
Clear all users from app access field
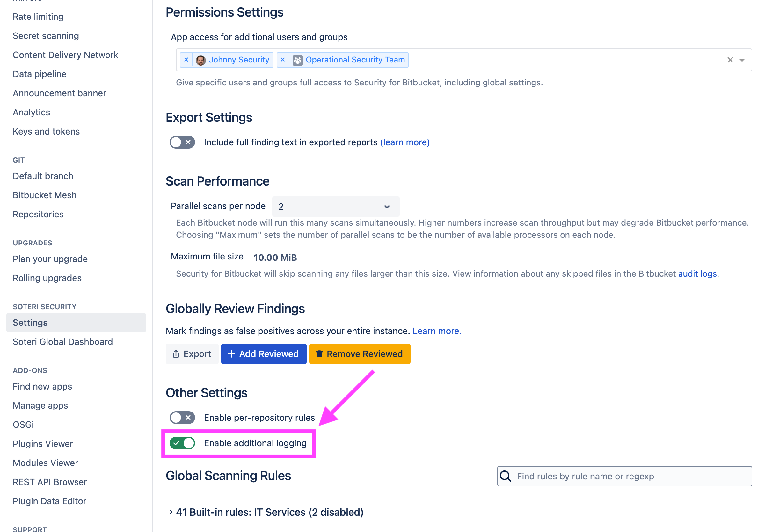(x=730, y=60)
